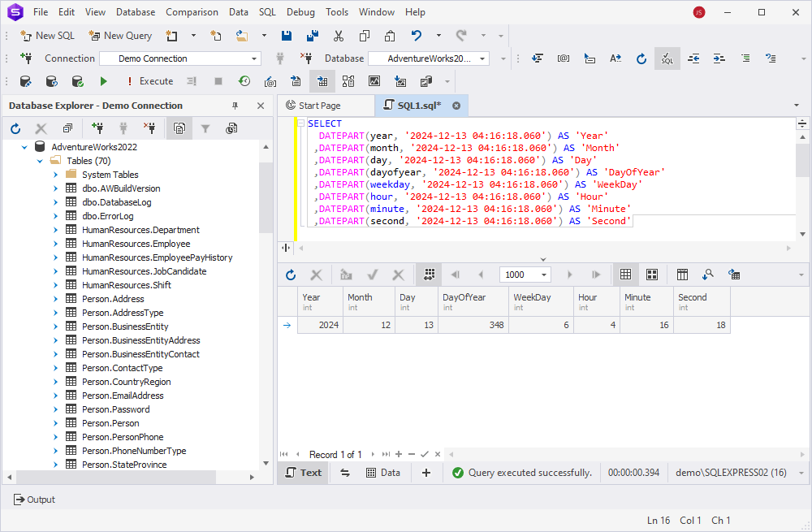Image resolution: width=812 pixels, height=532 pixels.
Task: Click the Year column header
Action: coord(320,302)
